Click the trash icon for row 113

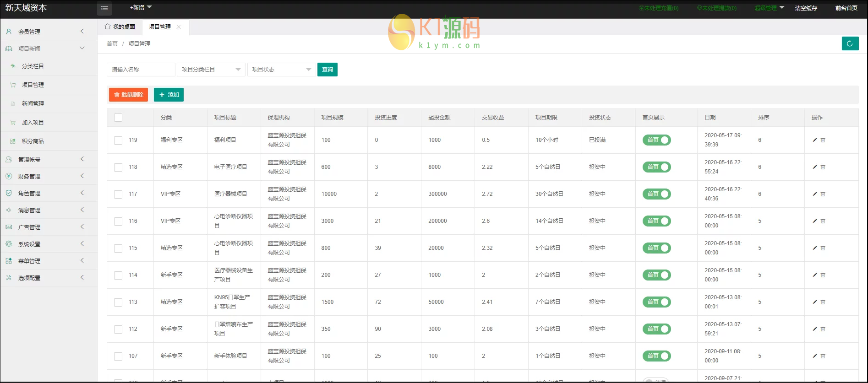coord(823,302)
